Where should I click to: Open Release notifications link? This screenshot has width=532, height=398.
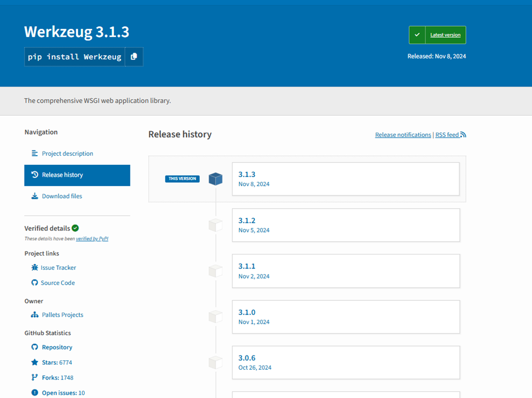[x=403, y=135]
